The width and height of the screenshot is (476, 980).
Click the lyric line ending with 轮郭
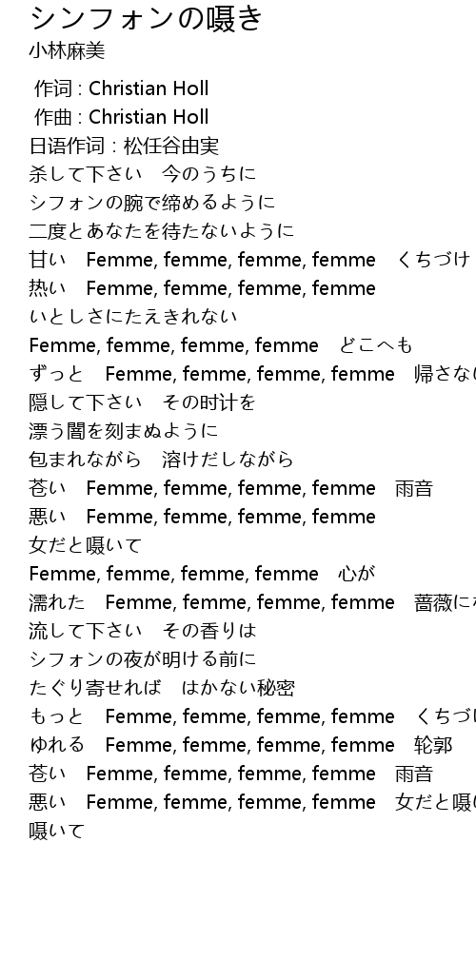click(240, 744)
